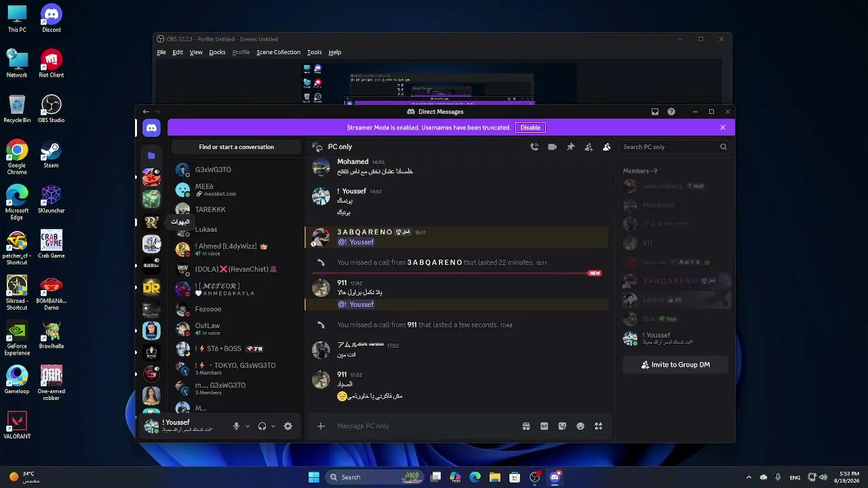Open the Scene Collection menu in OBS
Screen dimensions: 868x488
point(278,52)
